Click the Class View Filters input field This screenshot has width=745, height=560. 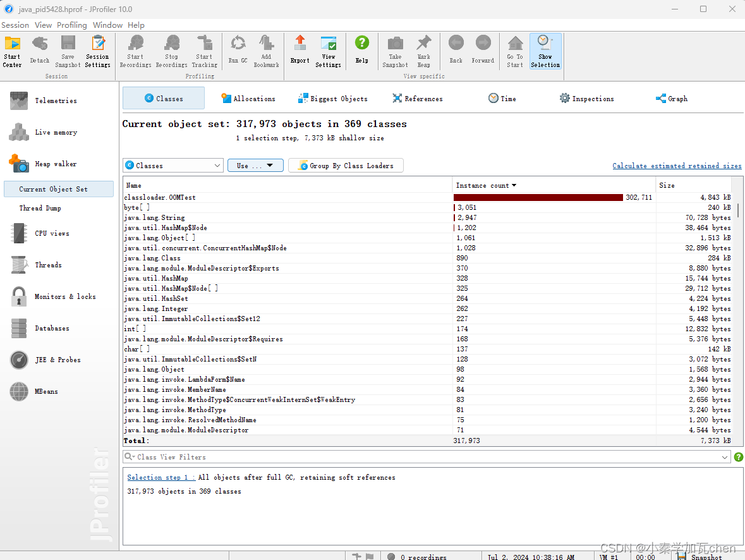tap(428, 457)
